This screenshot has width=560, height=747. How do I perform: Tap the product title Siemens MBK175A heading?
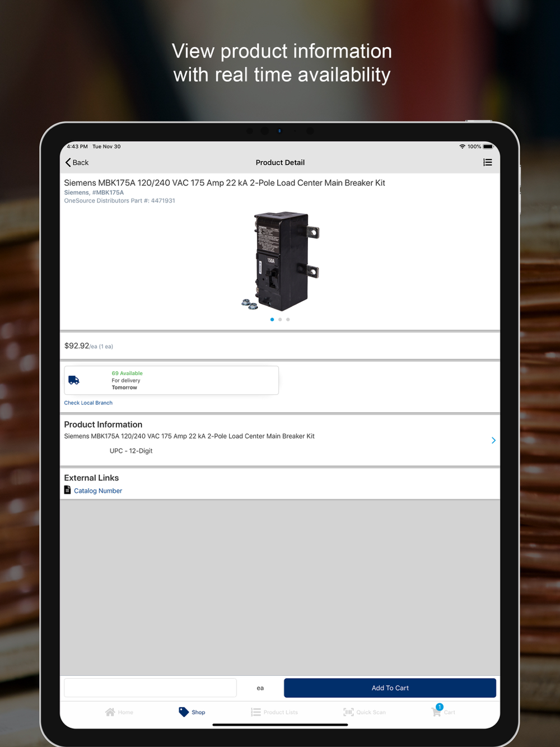[x=225, y=183]
